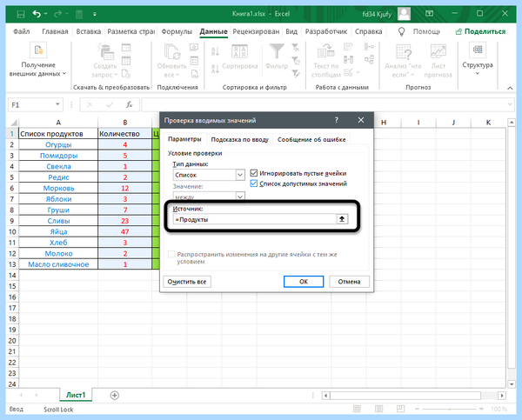The height and width of the screenshot is (420, 522).
Task: Click the Undo arrow icon
Action: click(37, 14)
